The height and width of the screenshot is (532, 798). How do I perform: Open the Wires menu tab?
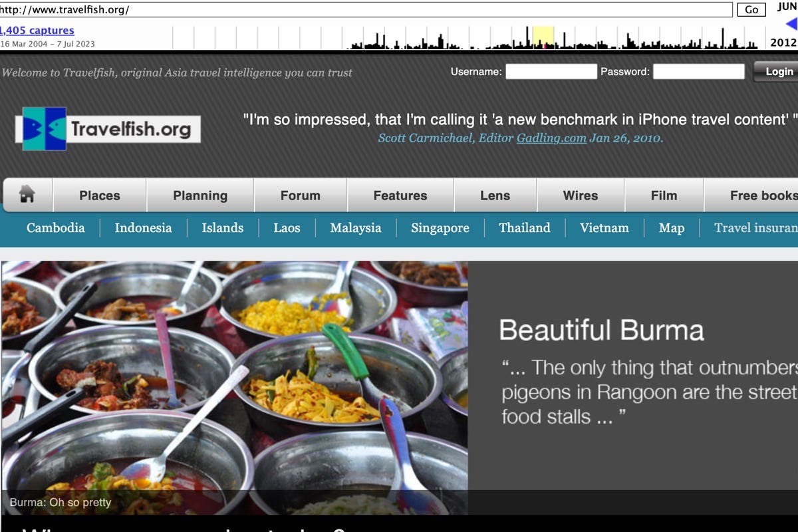coord(581,196)
